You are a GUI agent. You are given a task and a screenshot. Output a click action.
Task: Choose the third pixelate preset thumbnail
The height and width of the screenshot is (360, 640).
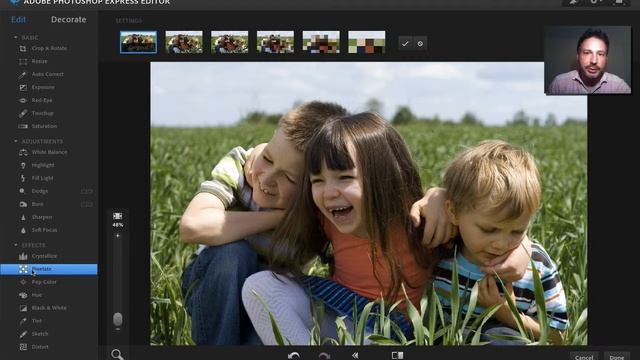click(x=229, y=42)
